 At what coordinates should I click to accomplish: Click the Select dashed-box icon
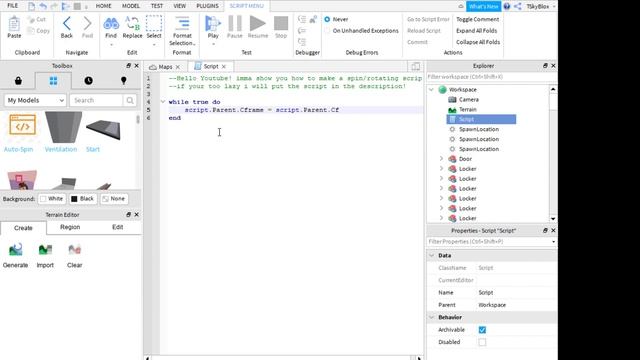coord(154,23)
